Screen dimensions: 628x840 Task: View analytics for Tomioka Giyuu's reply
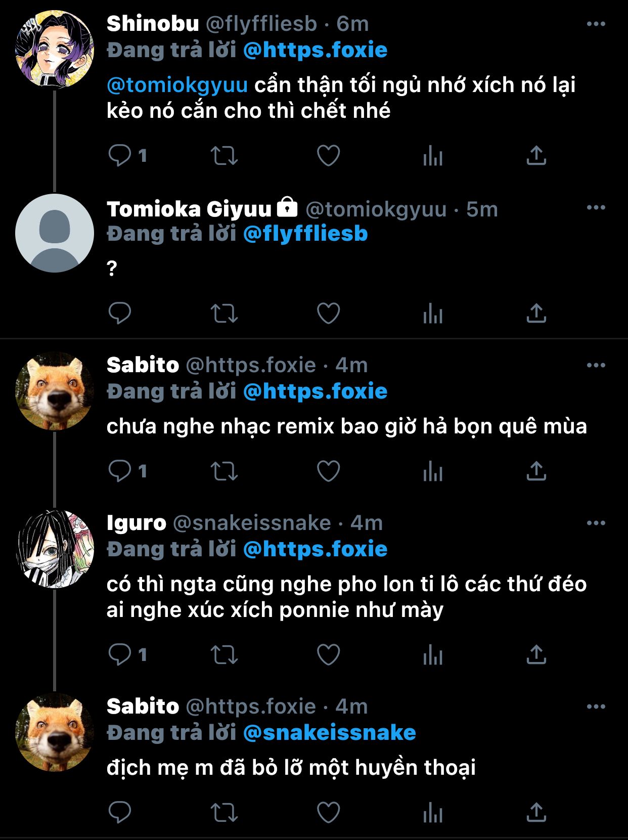tap(432, 313)
